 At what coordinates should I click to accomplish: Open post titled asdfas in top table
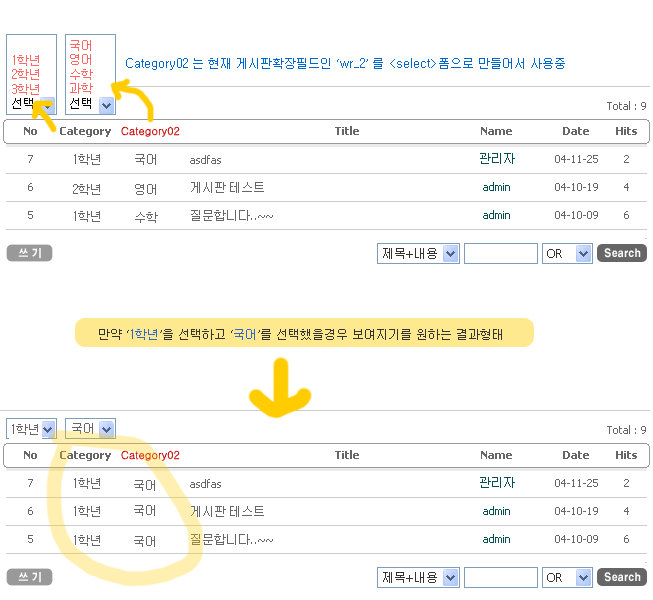point(205,160)
